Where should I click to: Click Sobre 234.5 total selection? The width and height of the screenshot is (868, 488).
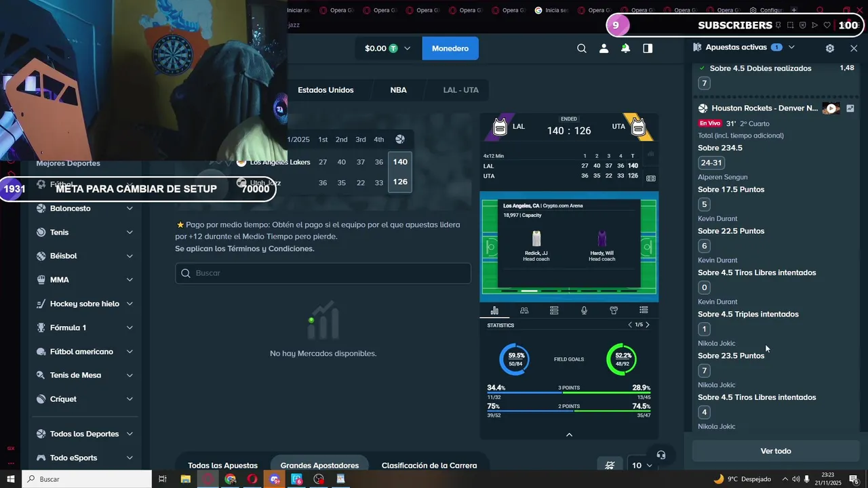(720, 148)
